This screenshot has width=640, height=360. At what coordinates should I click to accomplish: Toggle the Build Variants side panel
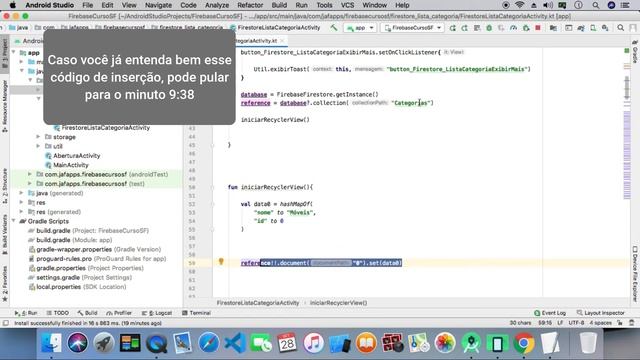4,234
